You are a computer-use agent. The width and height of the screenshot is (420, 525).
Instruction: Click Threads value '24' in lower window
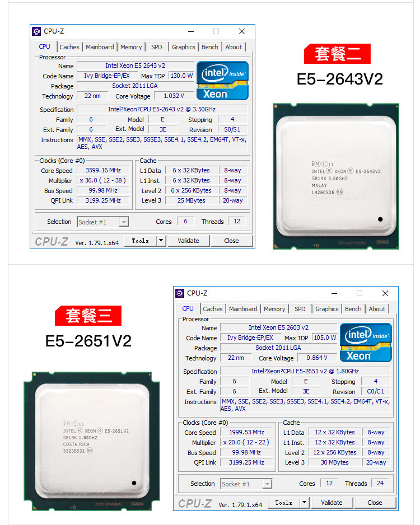380,483
